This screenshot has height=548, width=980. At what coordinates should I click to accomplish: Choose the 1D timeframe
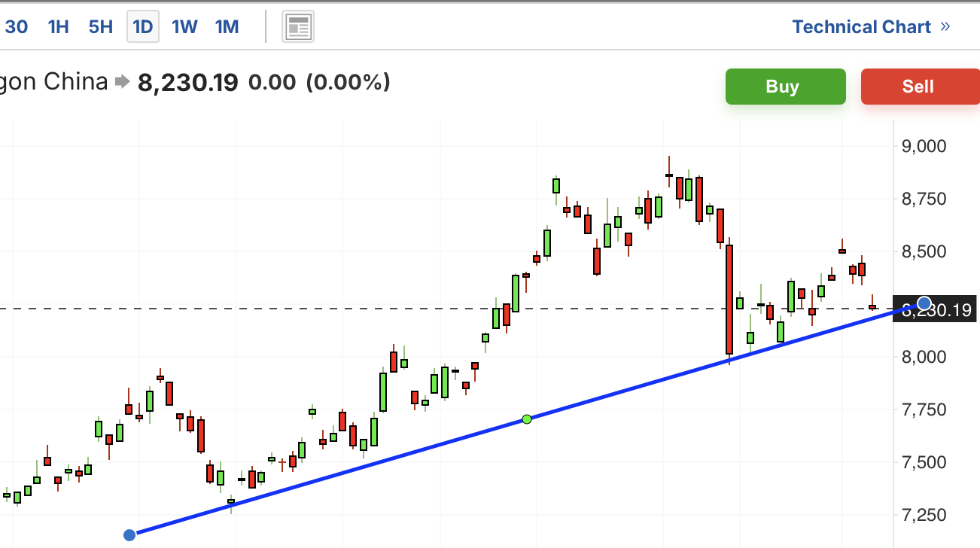[142, 27]
